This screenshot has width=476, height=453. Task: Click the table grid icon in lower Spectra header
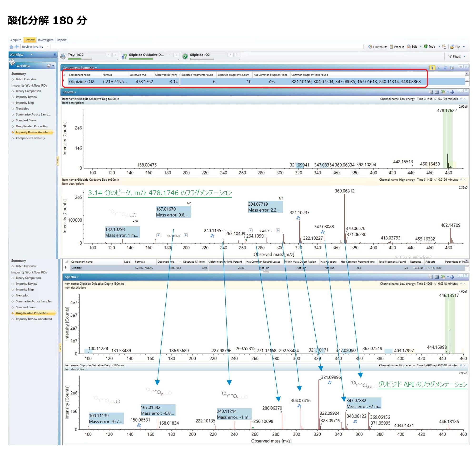[436, 277]
